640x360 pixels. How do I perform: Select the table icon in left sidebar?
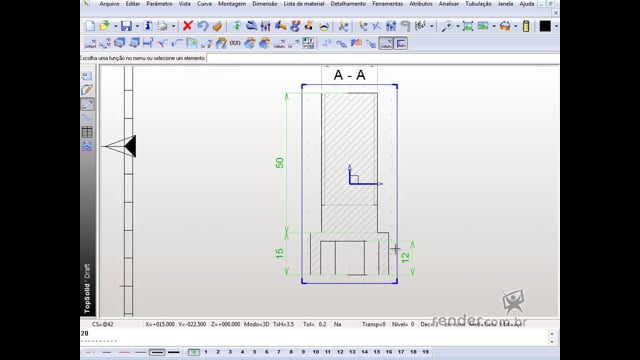click(87, 132)
